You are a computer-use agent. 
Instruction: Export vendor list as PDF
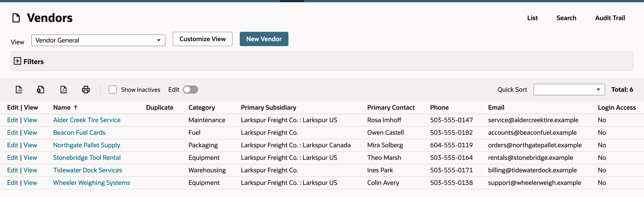pyautogui.click(x=64, y=90)
